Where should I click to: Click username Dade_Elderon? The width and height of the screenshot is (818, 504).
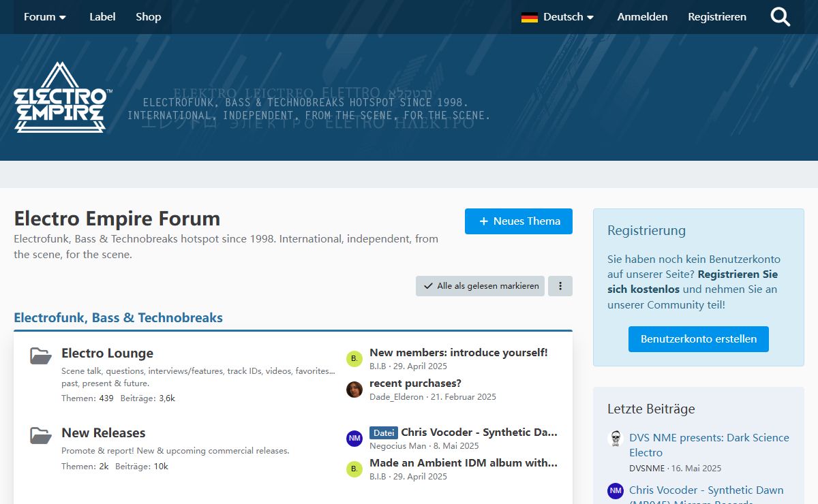pyautogui.click(x=396, y=396)
